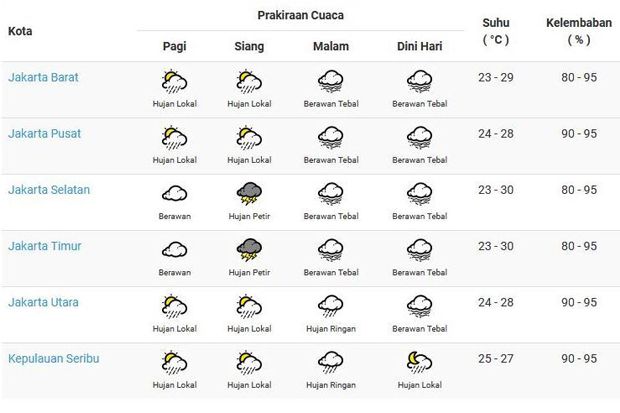Click Jakarta Selatan Siang Hujan Petir icon
The image size is (620, 413).
click(249, 194)
